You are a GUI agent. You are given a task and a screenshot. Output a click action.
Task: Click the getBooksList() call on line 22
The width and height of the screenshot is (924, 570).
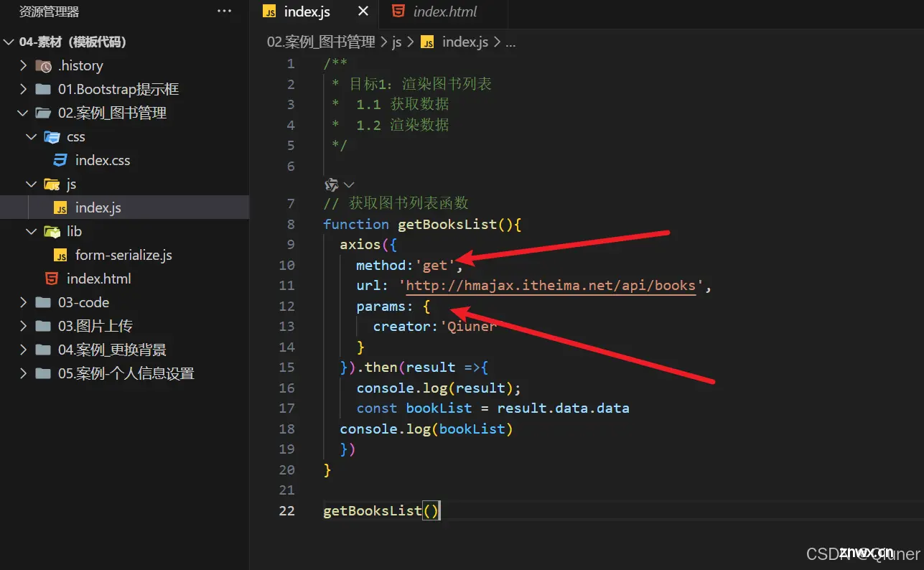(381, 511)
